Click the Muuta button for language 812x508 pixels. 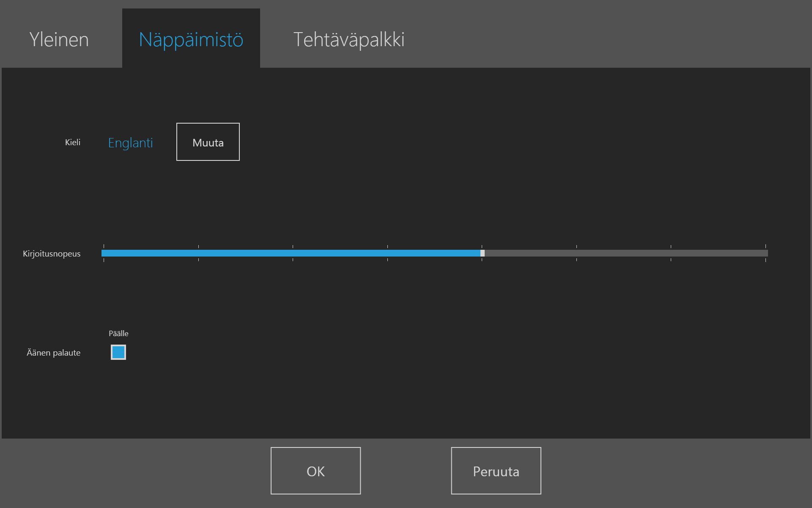(x=208, y=142)
